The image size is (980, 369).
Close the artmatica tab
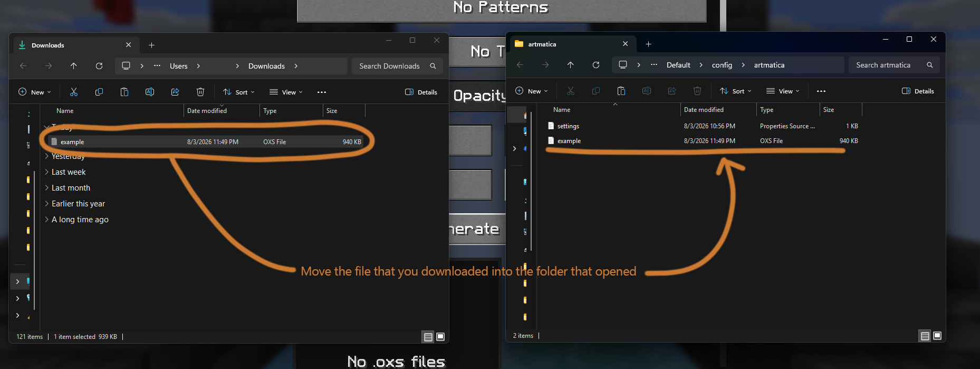[625, 44]
